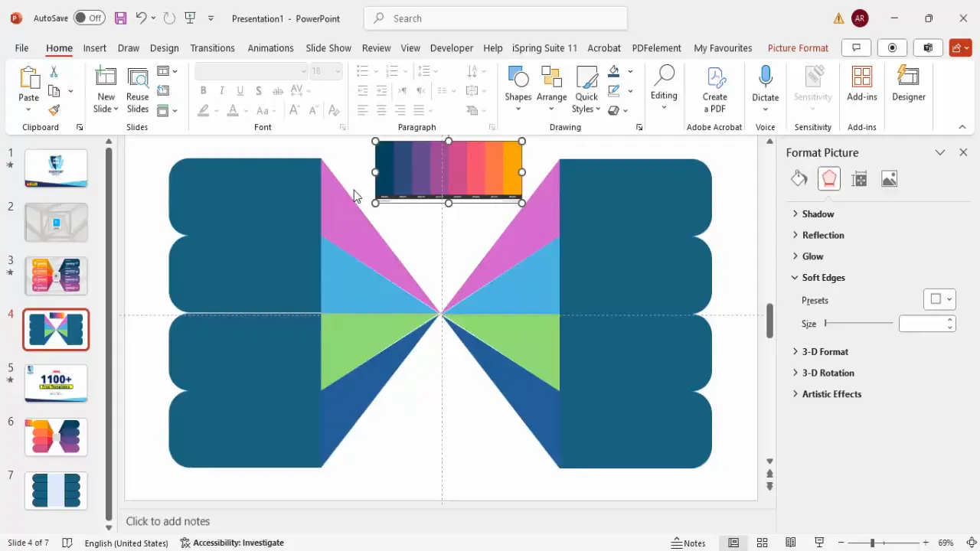The width and height of the screenshot is (980, 551).
Task: Toggle Strikethrough formatting
Action: click(277, 90)
